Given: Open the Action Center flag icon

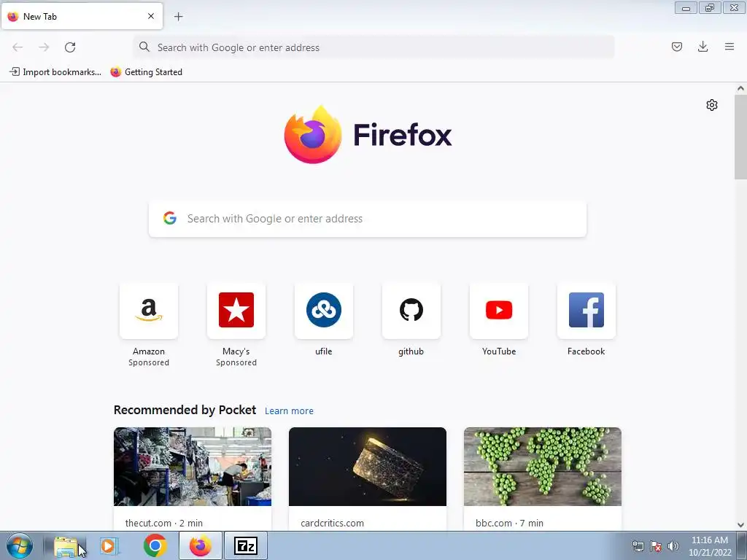Looking at the screenshot, I should click(x=656, y=546).
